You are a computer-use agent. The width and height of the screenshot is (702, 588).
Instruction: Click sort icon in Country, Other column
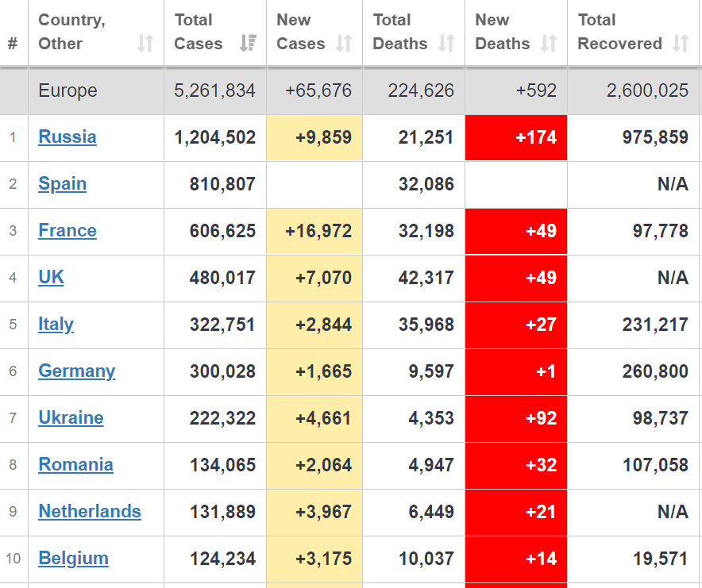tap(145, 44)
